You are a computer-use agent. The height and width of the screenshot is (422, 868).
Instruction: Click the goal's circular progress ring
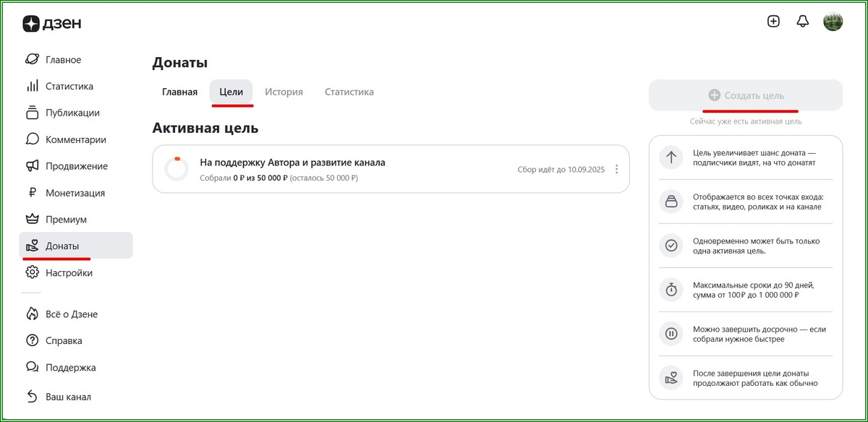[x=176, y=168]
